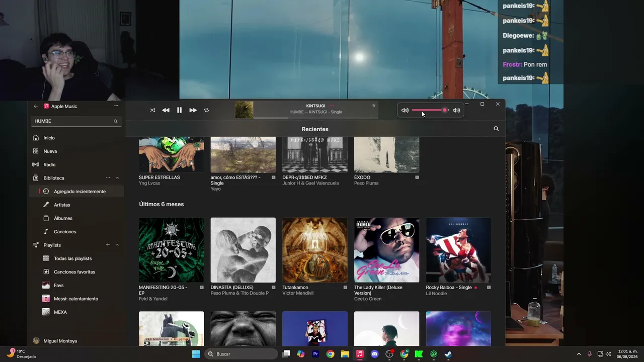
Task: Open Biblioteca more options
Action: point(108,178)
